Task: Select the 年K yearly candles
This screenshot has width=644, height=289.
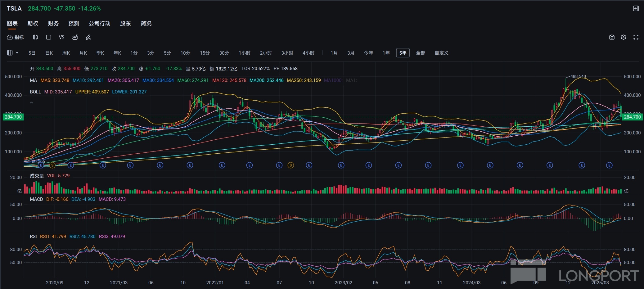Action: click(117, 53)
